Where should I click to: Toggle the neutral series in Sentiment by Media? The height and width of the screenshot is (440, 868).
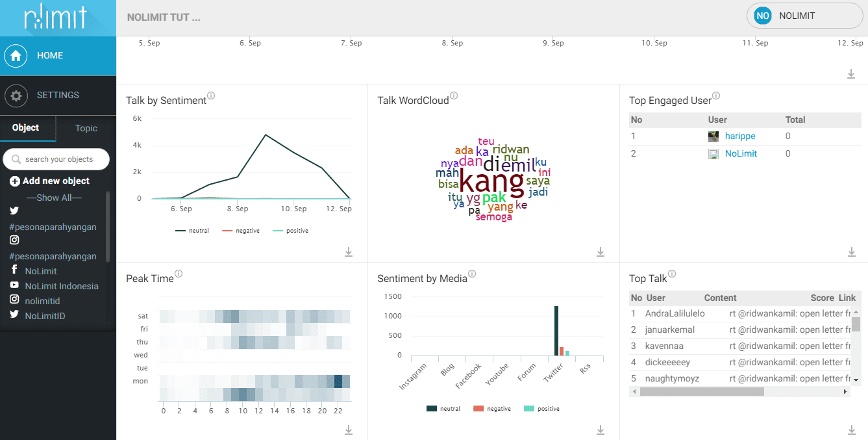coord(443,409)
